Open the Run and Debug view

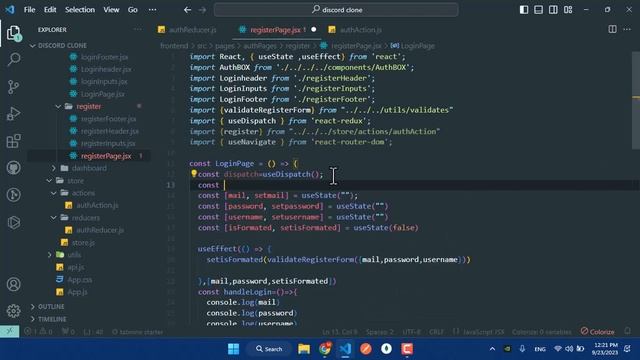point(13,114)
